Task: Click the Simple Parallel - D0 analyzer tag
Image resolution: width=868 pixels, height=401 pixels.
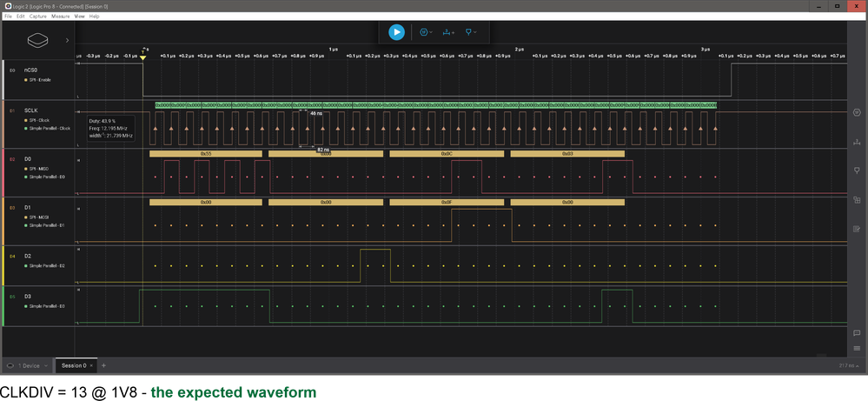Action: (x=45, y=177)
